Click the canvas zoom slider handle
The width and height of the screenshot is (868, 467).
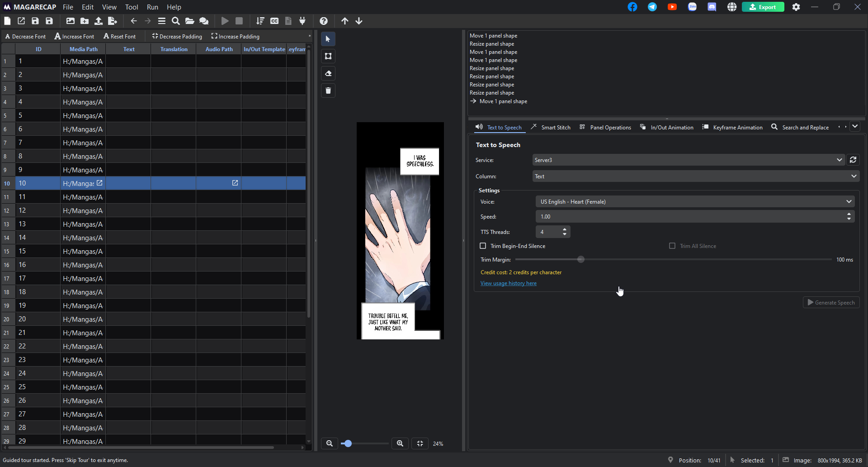click(348, 443)
